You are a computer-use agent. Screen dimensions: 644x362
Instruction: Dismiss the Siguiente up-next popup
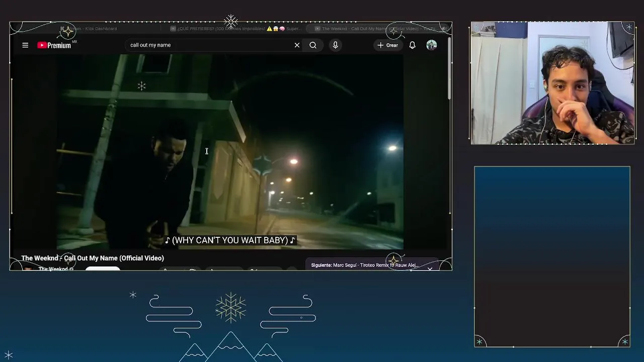(430, 269)
